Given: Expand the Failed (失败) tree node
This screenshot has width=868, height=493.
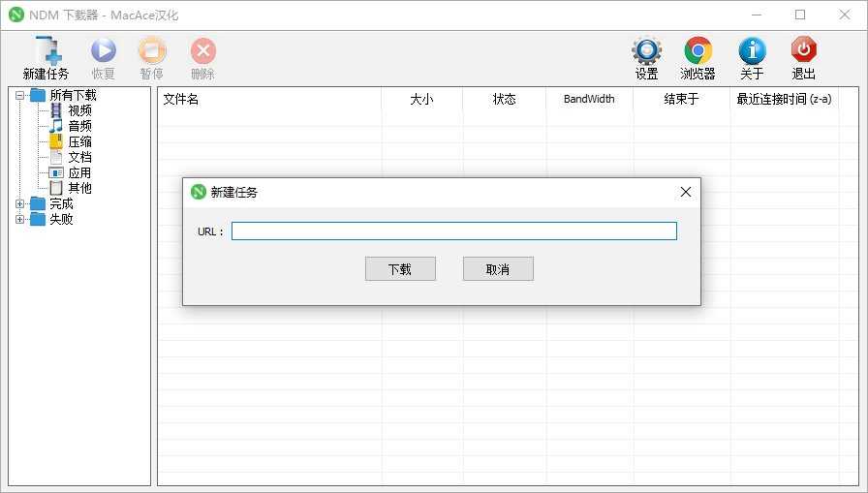Looking at the screenshot, I should tap(20, 219).
